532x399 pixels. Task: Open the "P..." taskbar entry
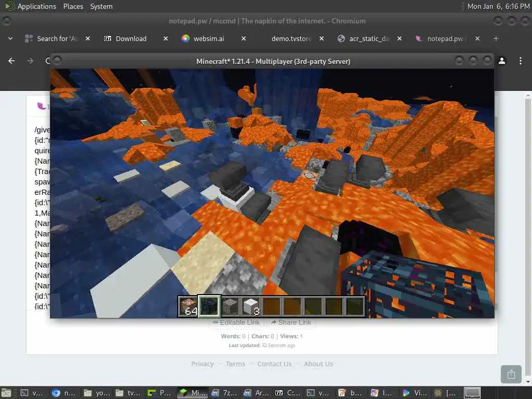pyautogui.click(x=159, y=393)
